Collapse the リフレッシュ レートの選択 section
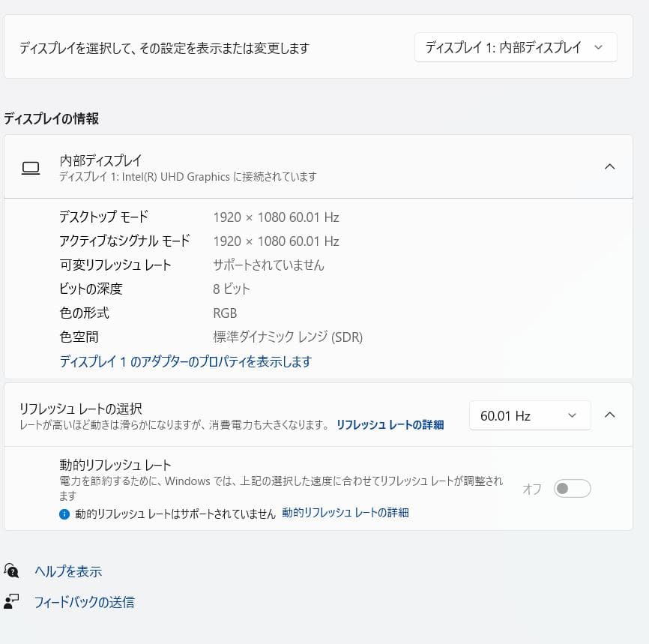 [x=609, y=414]
